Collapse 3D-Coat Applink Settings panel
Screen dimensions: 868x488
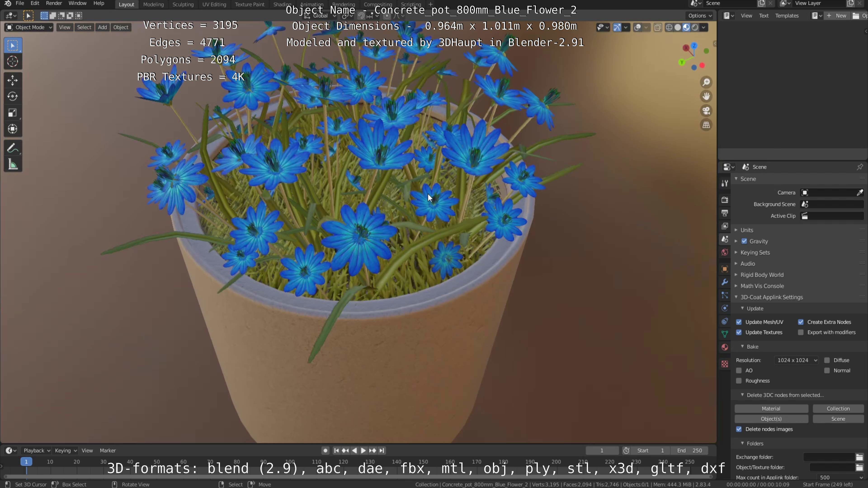[772, 297]
